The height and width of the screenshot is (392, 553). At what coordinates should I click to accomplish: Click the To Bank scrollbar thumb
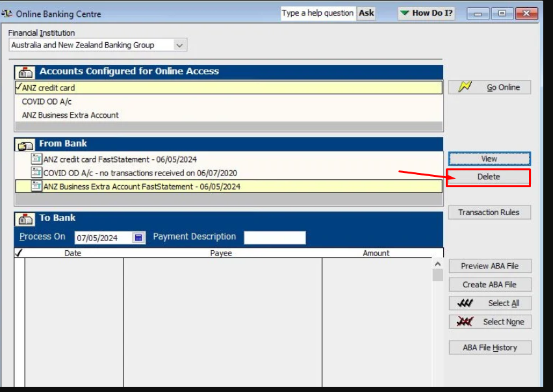tap(438, 275)
